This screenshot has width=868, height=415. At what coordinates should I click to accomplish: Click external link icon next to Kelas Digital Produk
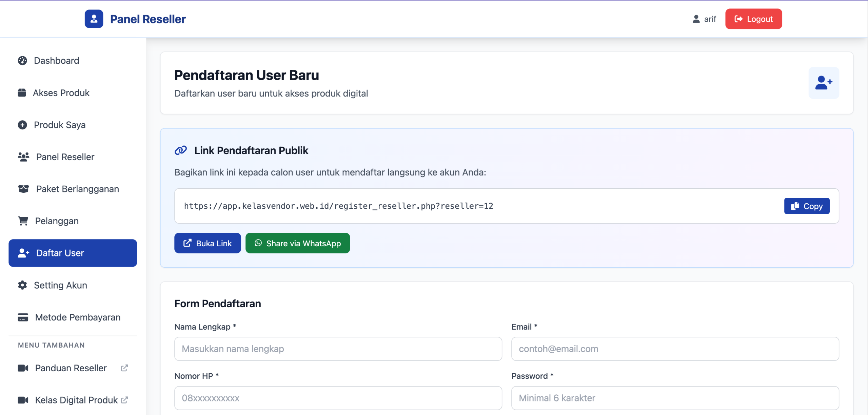(124, 400)
